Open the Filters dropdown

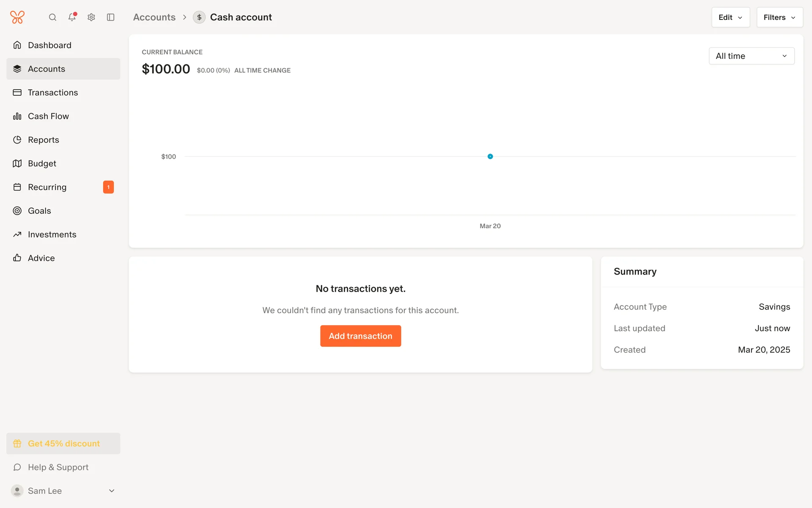tap(779, 17)
